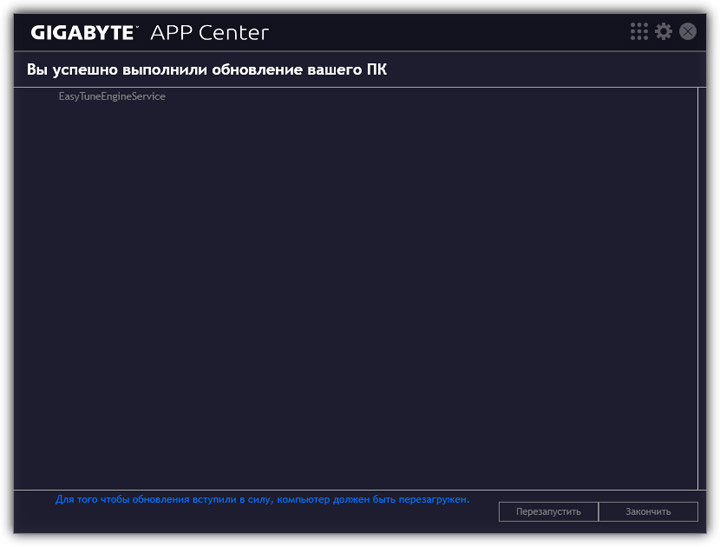Screen dimensions: 720x547
Task: Click the Закончить button
Action: click(x=648, y=512)
